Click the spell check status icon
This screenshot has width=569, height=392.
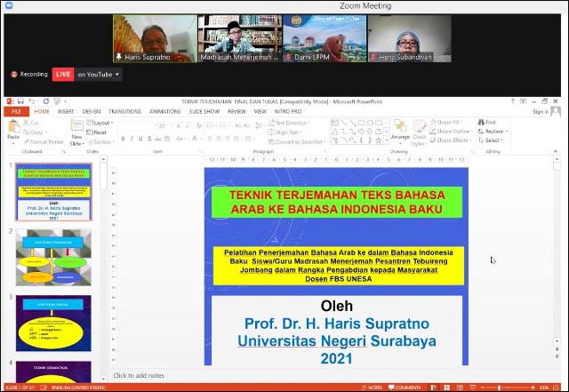tap(44, 388)
